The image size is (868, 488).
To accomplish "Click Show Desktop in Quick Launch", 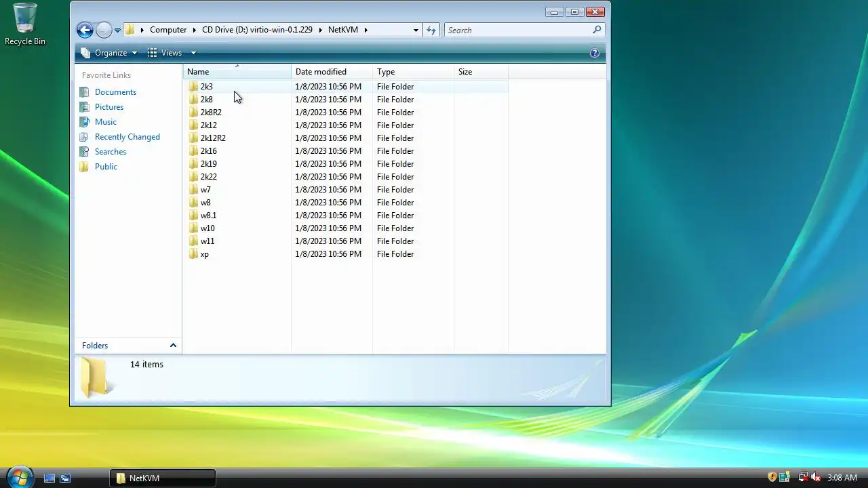I will point(50,478).
